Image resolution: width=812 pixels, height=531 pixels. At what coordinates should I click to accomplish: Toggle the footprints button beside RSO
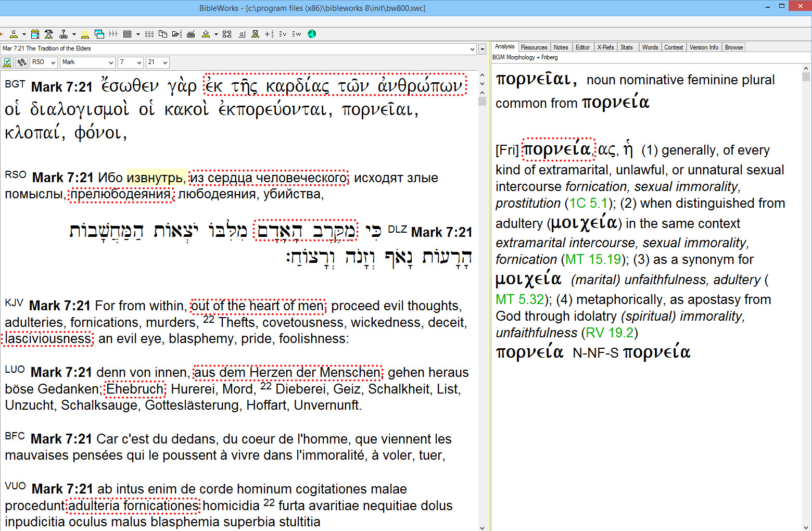(21, 62)
